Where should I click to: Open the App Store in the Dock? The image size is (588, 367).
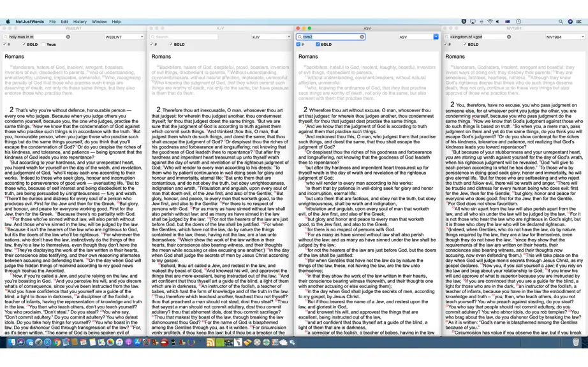[137, 342]
